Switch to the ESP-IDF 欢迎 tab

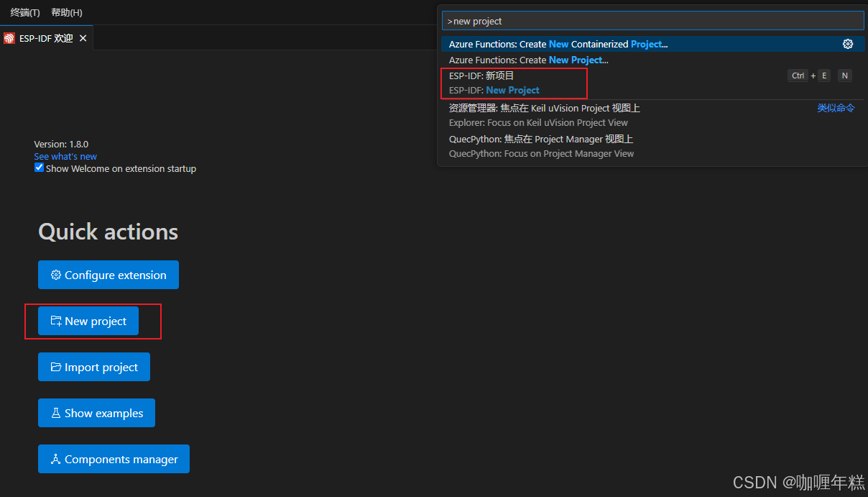tap(46, 38)
